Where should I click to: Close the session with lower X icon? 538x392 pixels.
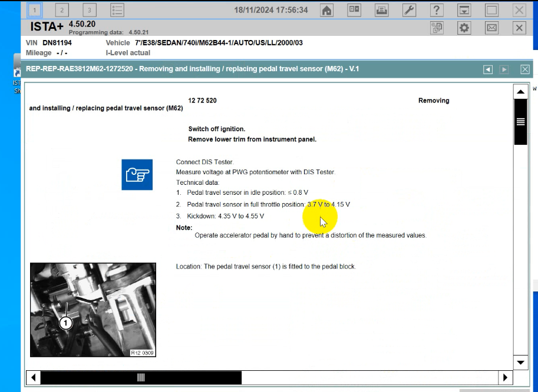click(519, 28)
